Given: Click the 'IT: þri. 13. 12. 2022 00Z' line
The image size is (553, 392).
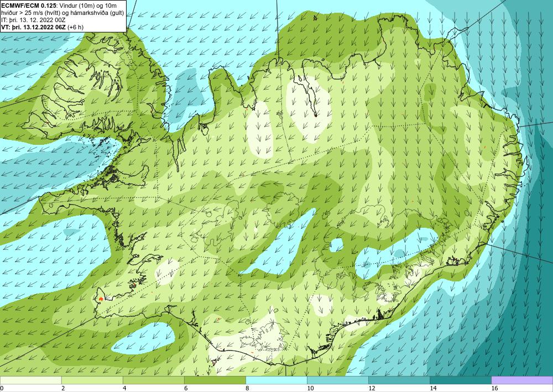Looking at the screenshot, I should (33, 20).
